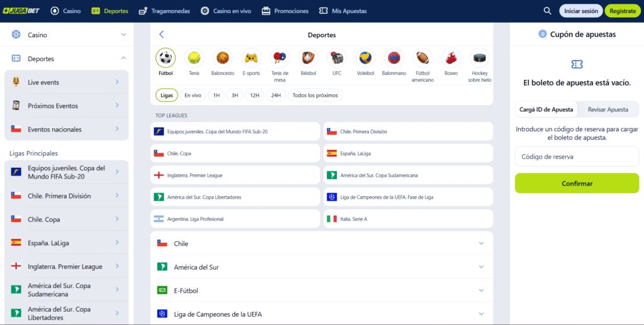Screen dimensions: 644x325
Task: Select the Tenis sport icon
Action: click(194, 58)
